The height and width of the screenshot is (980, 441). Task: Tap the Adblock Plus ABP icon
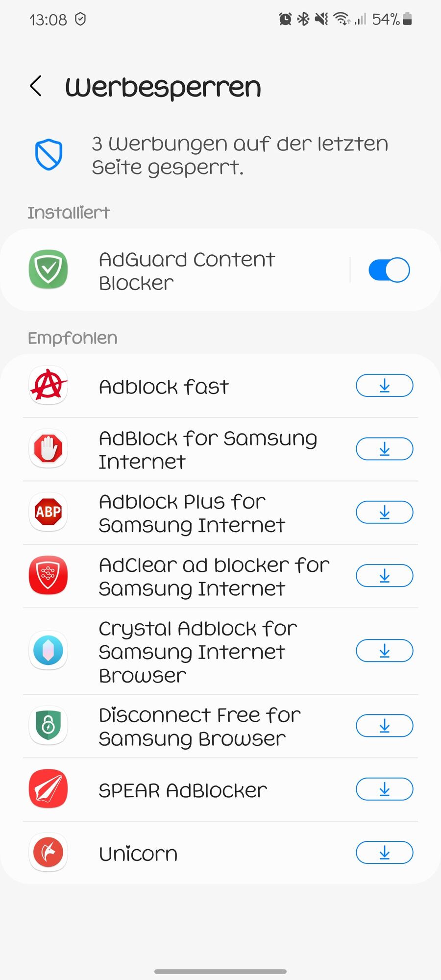[48, 512]
